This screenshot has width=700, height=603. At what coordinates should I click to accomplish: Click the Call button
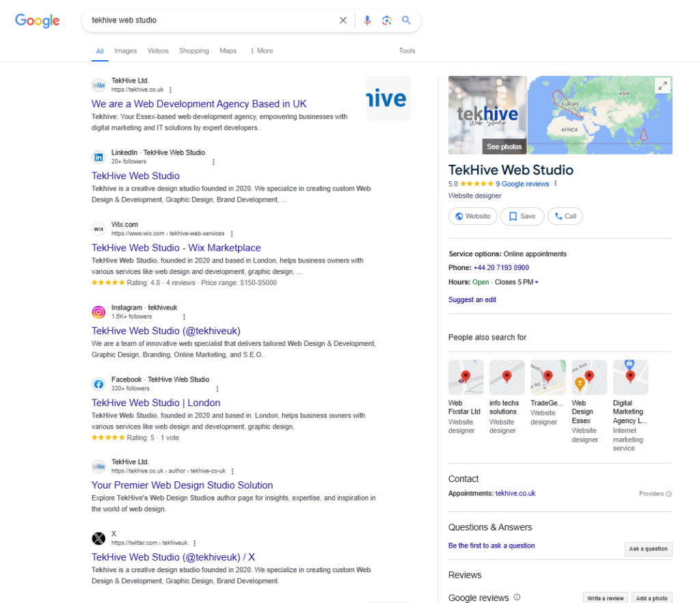click(565, 216)
